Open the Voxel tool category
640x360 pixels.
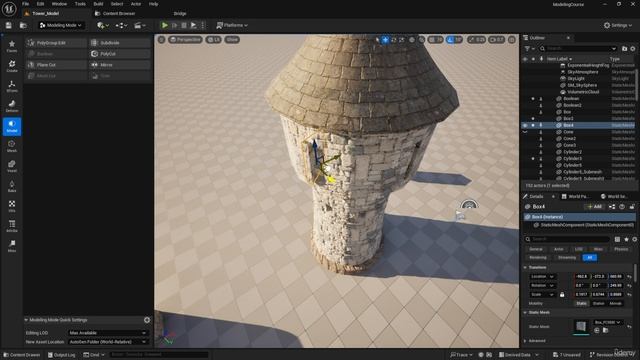(12, 166)
